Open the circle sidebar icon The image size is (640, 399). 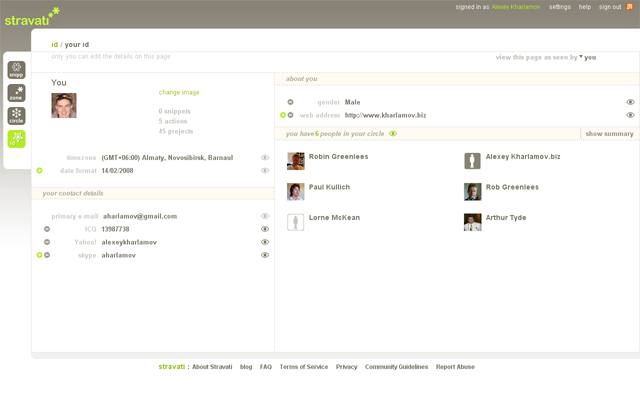tap(16, 116)
